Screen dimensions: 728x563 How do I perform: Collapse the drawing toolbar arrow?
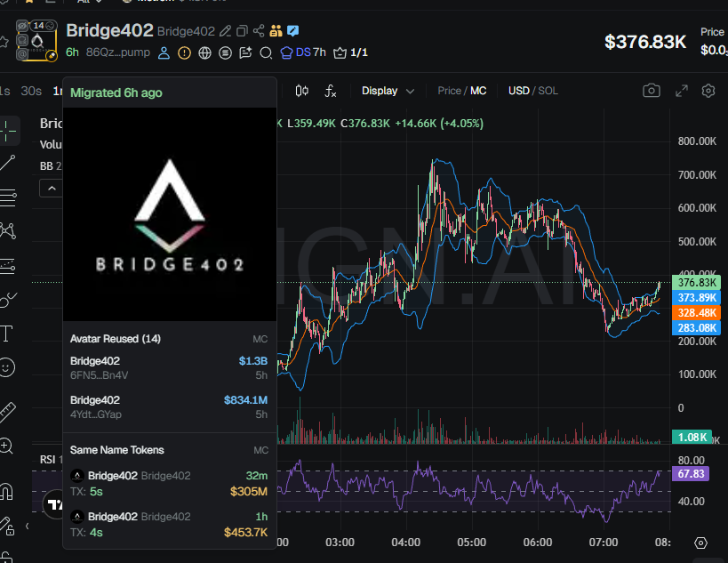[x=28, y=527]
